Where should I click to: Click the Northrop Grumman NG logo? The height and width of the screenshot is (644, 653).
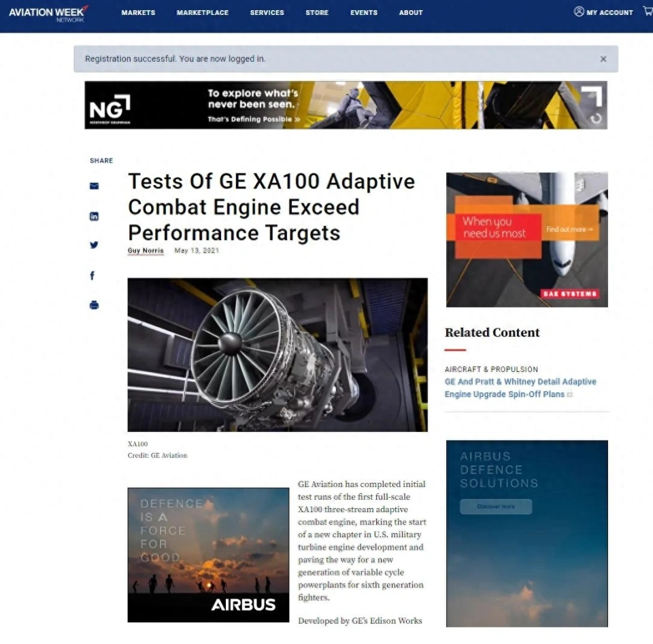click(110, 109)
